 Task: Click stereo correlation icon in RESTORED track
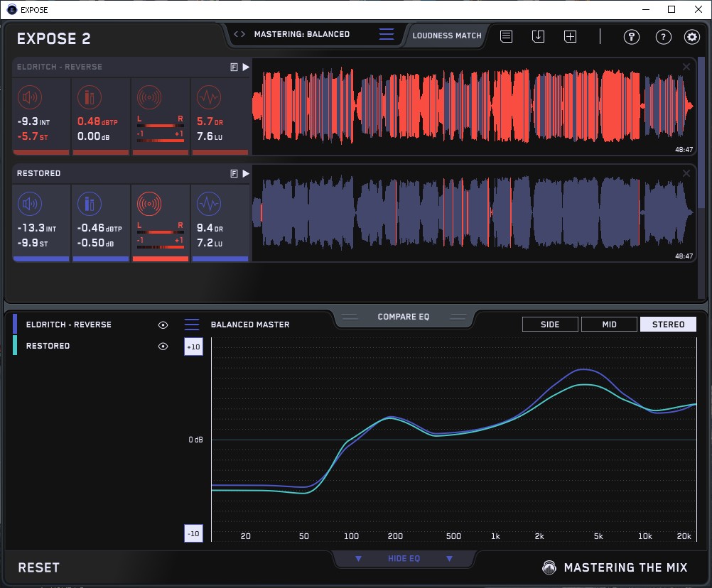(149, 205)
